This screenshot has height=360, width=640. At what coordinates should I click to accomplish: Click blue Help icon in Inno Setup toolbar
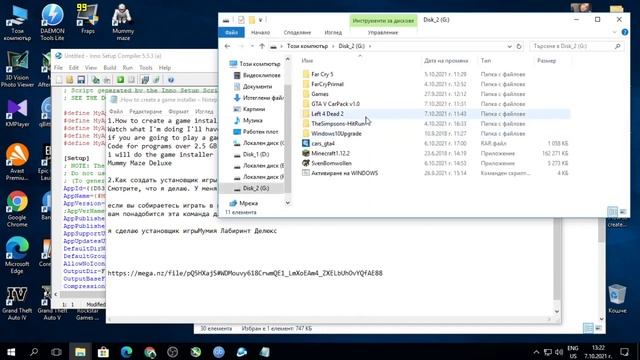[x=171, y=80]
